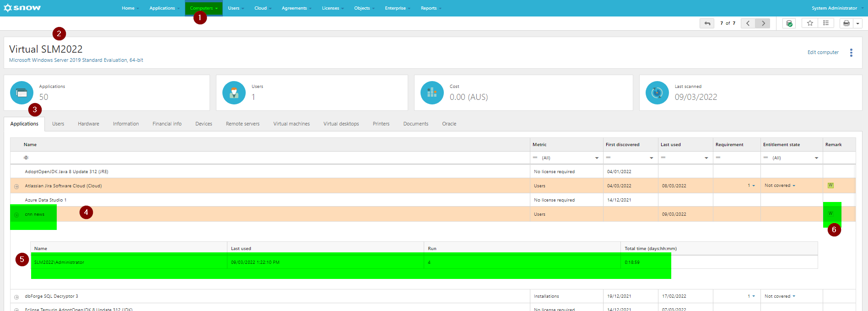
Task: Click the printer icon
Action: pos(846,23)
